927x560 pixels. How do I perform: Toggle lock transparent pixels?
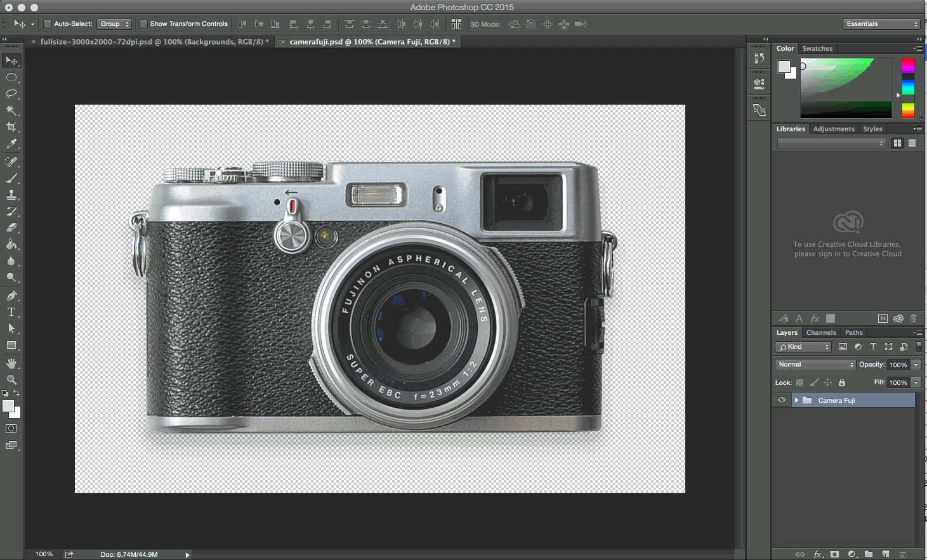pyautogui.click(x=799, y=382)
